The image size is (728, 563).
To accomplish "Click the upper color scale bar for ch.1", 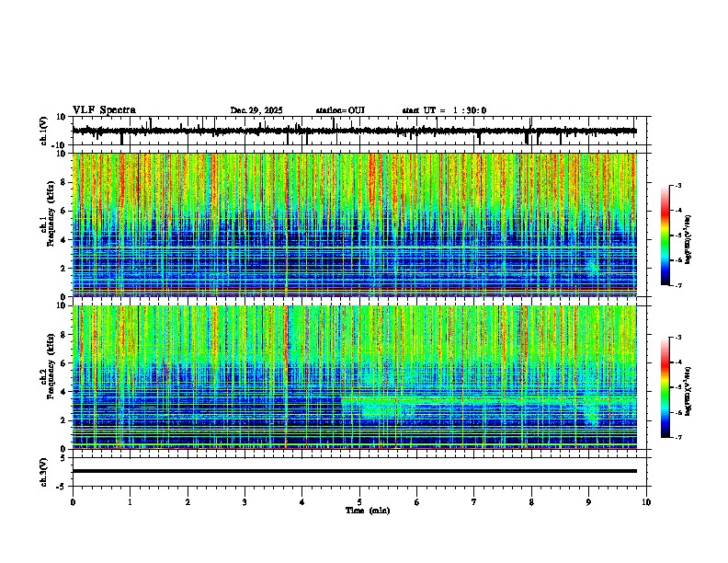I will (x=665, y=236).
